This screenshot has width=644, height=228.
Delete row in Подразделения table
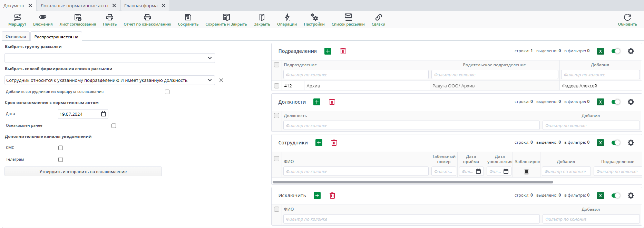343,51
